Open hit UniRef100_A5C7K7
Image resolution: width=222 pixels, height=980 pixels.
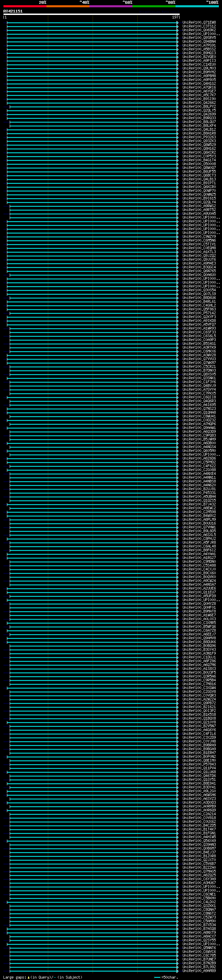(x=199, y=95)
